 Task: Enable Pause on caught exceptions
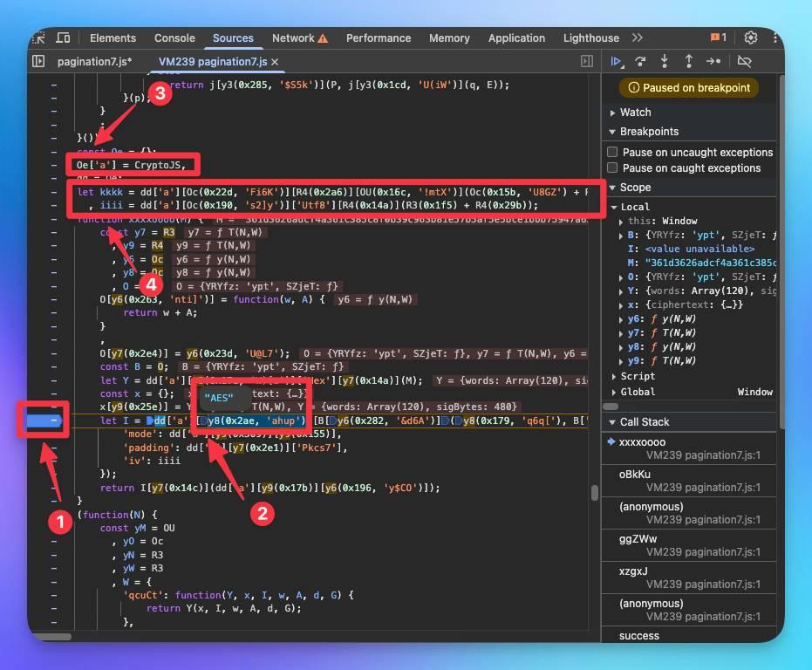tap(612, 167)
